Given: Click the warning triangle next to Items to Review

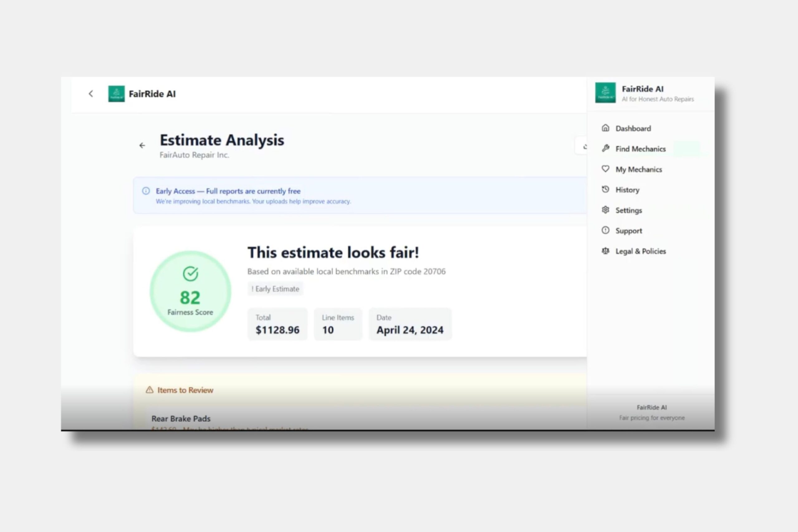Looking at the screenshot, I should click(x=149, y=390).
